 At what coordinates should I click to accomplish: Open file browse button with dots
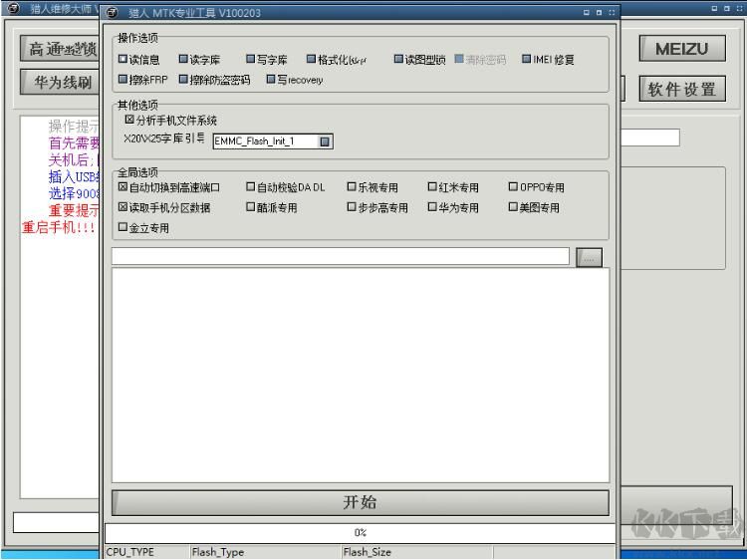[x=589, y=258]
